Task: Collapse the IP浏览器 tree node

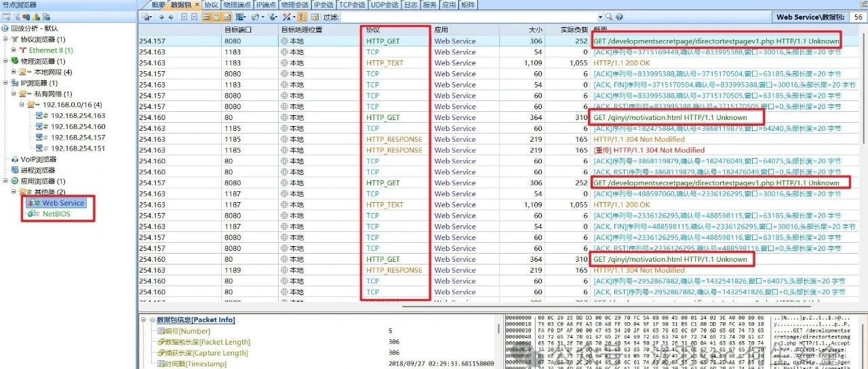Action: [5, 83]
